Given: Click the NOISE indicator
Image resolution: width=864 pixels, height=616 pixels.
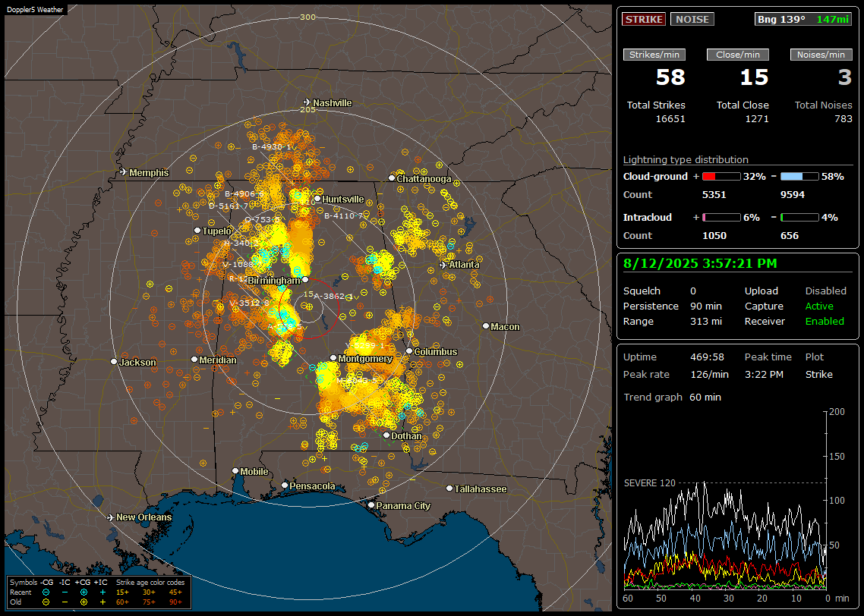Looking at the screenshot, I should click(x=692, y=19).
